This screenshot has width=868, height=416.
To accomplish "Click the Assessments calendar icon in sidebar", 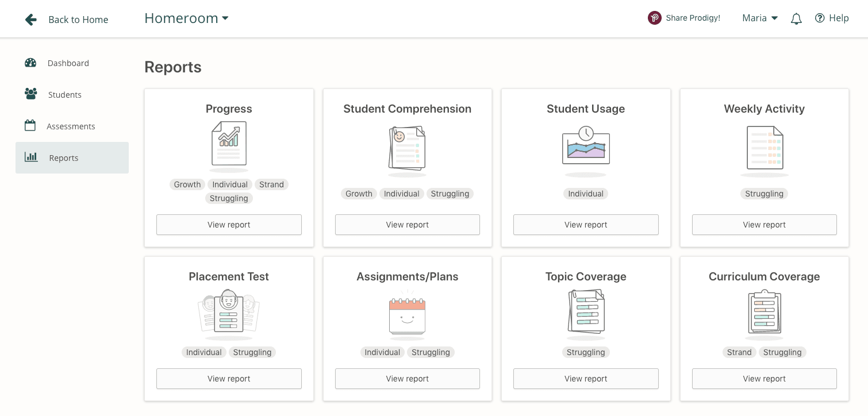I will (x=30, y=126).
